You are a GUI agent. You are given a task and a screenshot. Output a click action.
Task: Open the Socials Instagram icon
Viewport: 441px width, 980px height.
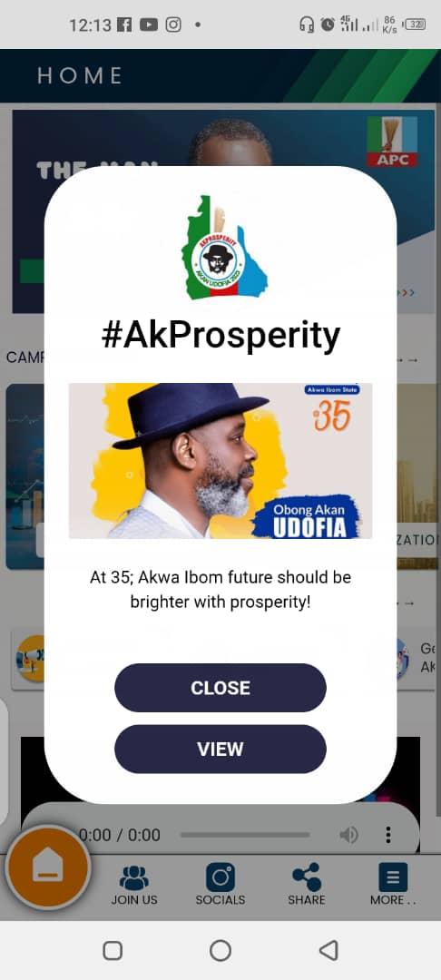220,877
